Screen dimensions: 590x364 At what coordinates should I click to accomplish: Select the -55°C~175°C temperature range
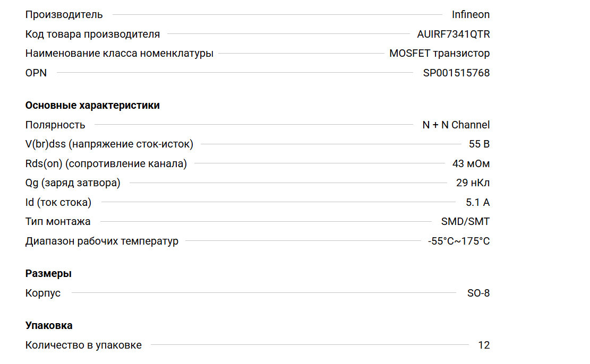pos(459,241)
